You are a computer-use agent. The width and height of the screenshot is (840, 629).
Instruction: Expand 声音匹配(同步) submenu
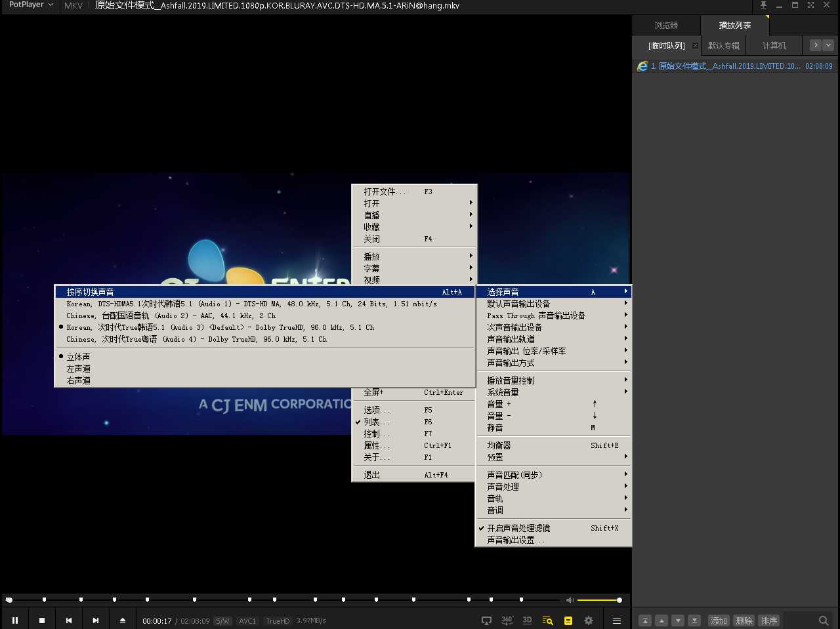pos(553,475)
